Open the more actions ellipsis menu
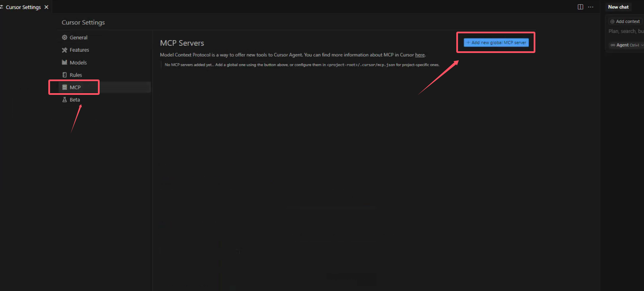 click(x=591, y=7)
